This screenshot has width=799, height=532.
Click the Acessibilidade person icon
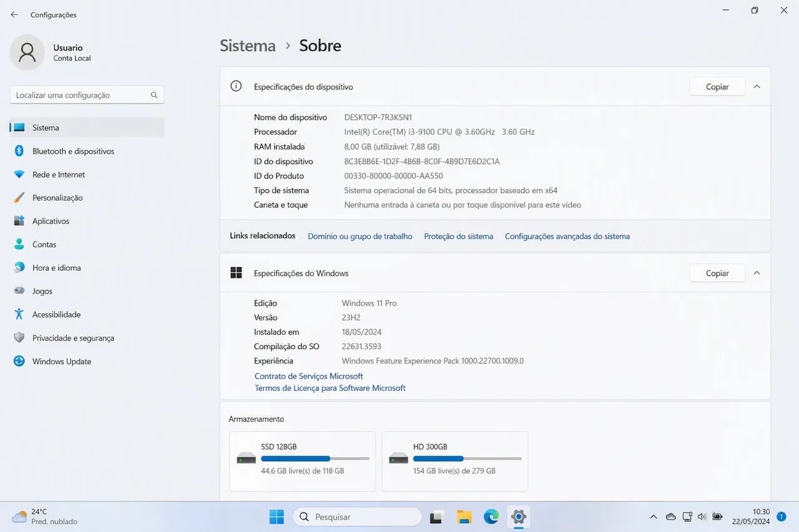click(x=19, y=314)
